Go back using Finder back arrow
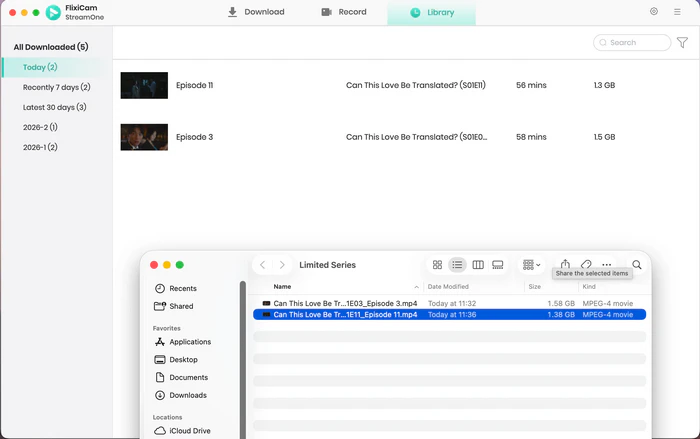Image resolution: width=700 pixels, height=439 pixels. click(262, 265)
